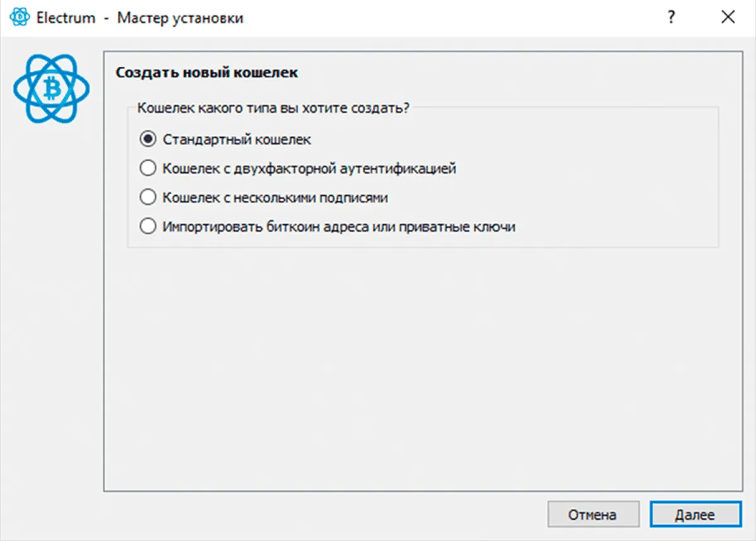Select the Стандартный кошелек radio button

click(x=147, y=139)
